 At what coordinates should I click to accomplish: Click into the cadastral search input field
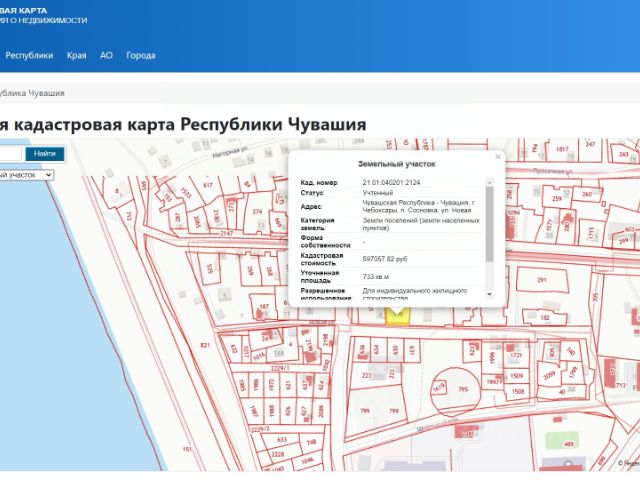coord(10,154)
